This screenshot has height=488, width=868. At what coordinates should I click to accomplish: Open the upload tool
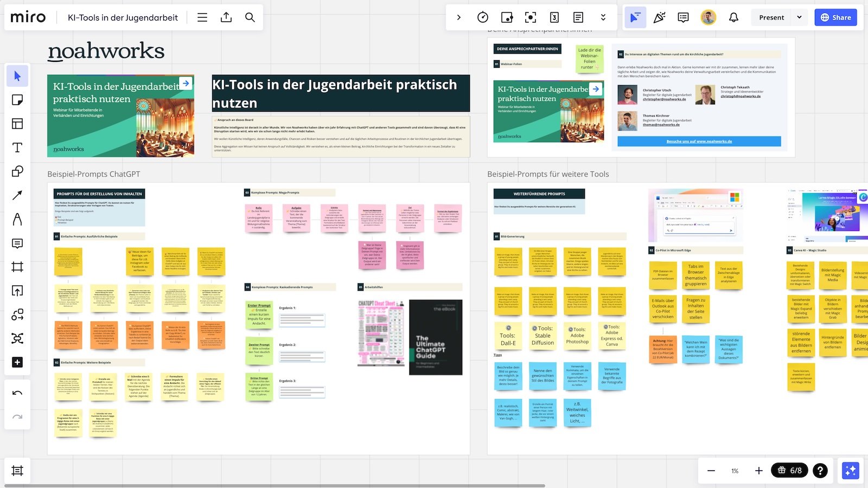click(x=17, y=291)
